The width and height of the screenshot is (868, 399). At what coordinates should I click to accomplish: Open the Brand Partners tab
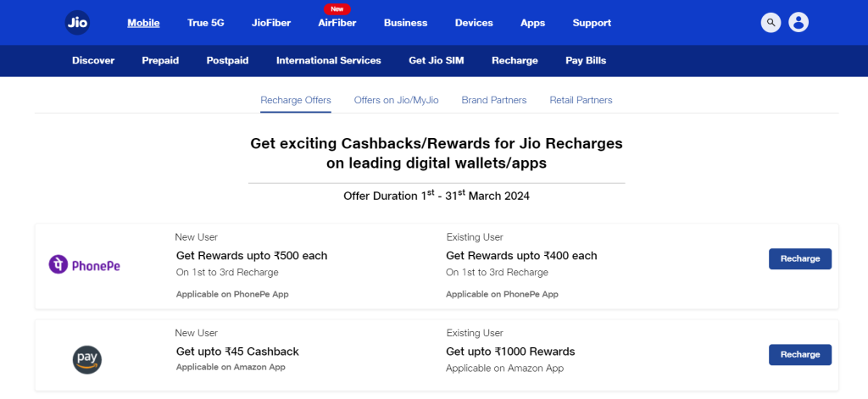tap(494, 100)
